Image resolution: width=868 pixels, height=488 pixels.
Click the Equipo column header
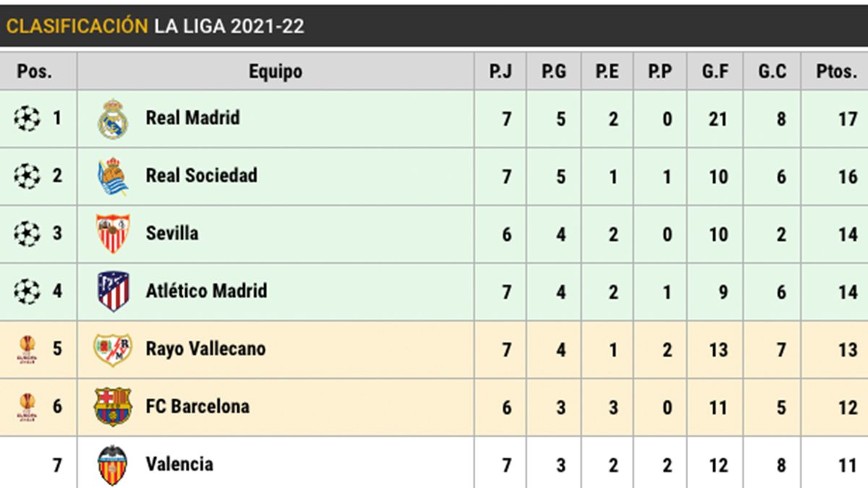pyautogui.click(x=275, y=72)
